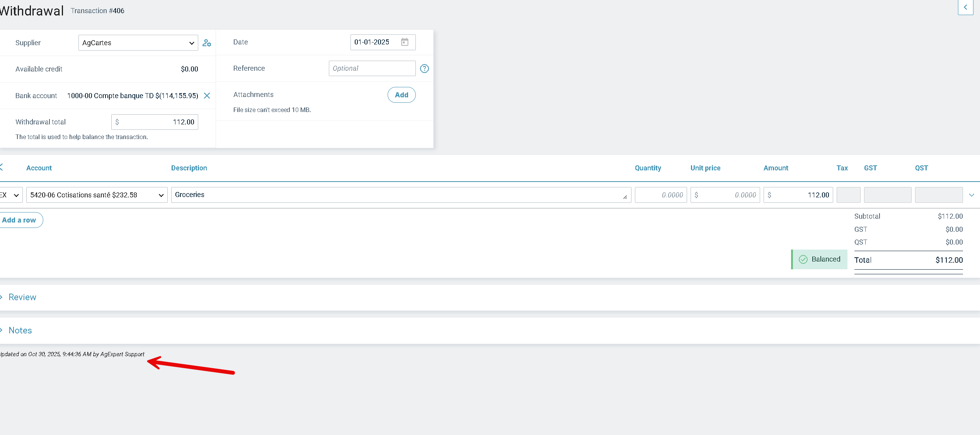Open the date calendar picker icon

405,42
